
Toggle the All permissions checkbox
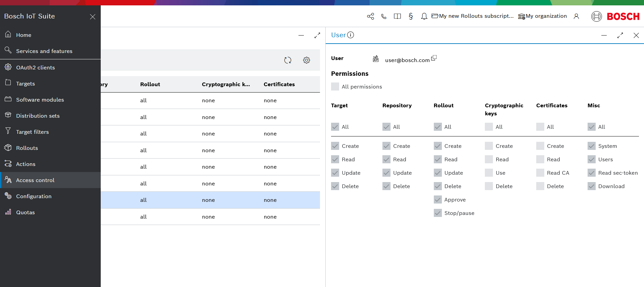[335, 87]
